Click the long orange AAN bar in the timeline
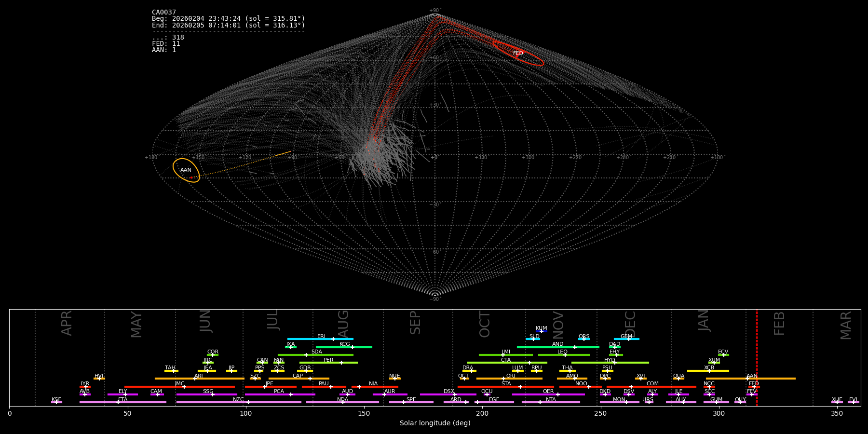 751,379
